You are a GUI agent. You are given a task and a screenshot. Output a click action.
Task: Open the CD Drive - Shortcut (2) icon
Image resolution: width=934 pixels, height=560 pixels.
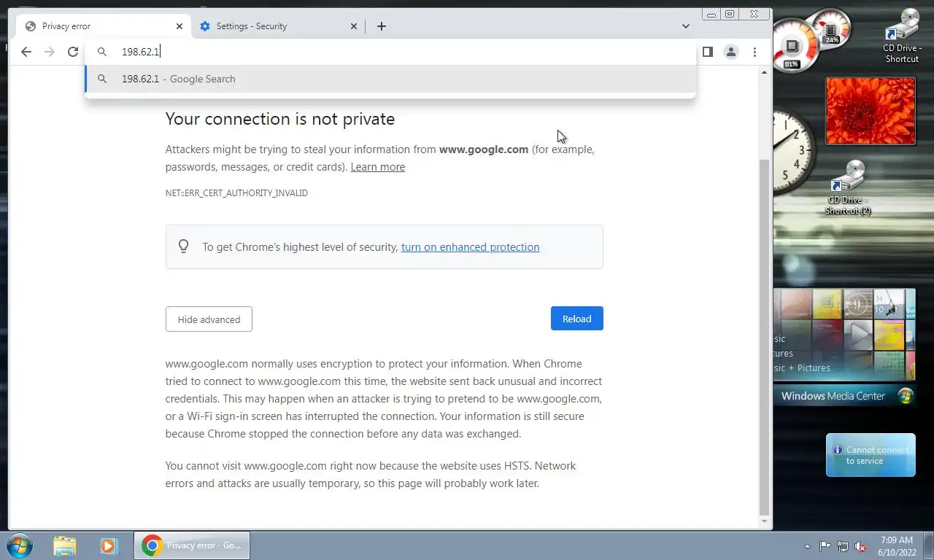(848, 188)
